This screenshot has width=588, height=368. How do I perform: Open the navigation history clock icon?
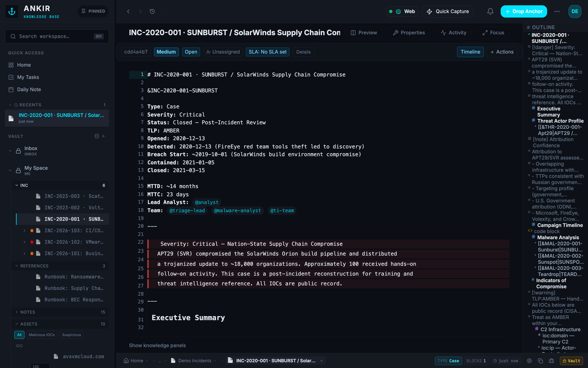(152, 11)
